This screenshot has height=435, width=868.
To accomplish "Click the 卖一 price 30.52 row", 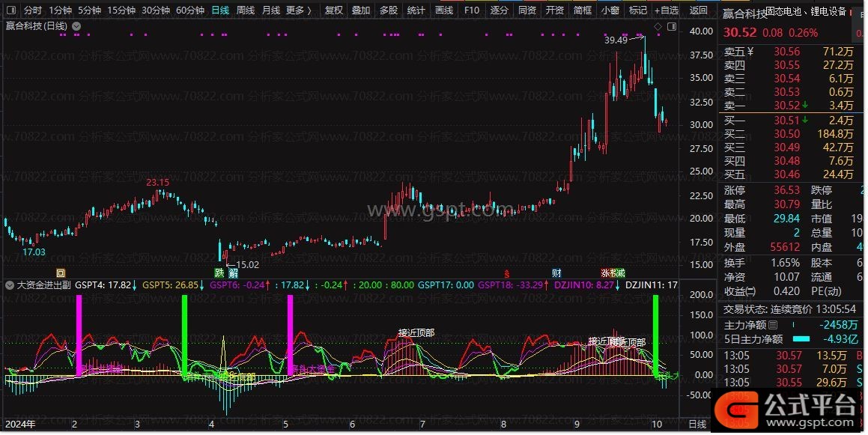I will pos(786,106).
